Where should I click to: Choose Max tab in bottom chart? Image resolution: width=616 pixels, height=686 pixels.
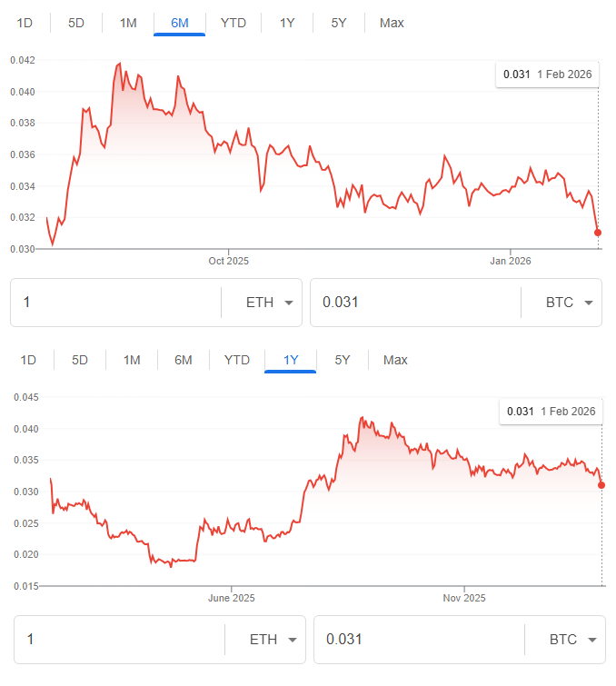tap(395, 360)
